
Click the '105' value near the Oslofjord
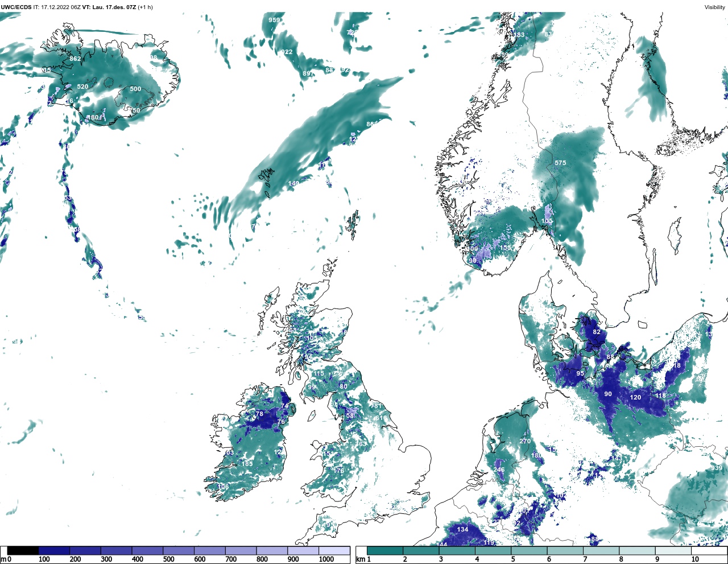tap(547, 221)
